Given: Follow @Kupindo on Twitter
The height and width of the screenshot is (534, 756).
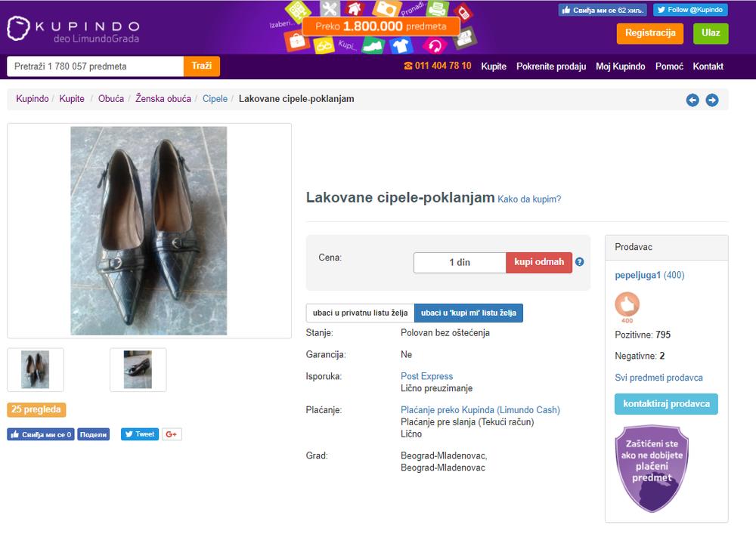Looking at the screenshot, I should [x=690, y=10].
